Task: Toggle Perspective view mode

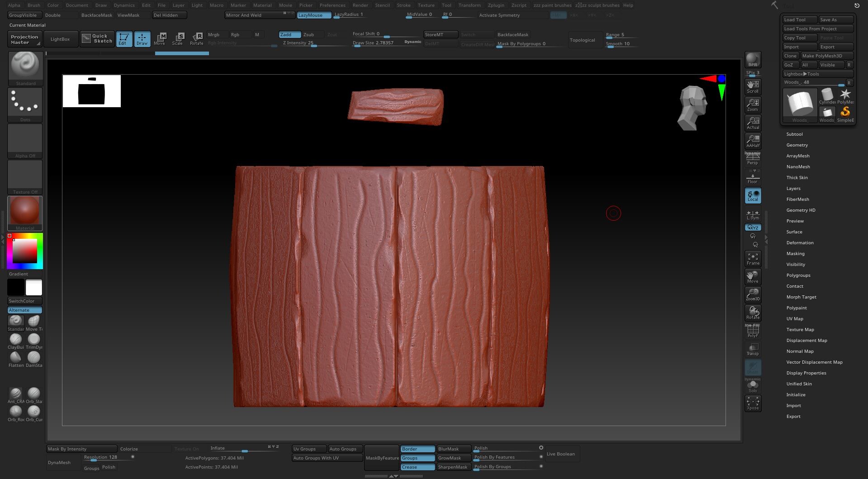Action: tap(753, 159)
